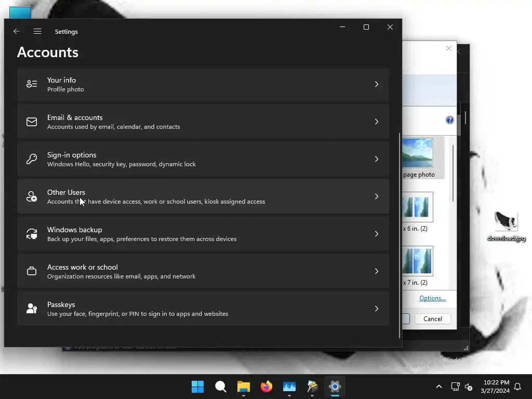Click Cancel in the print dialog
Screen dimensions: 532x399
click(x=433, y=318)
